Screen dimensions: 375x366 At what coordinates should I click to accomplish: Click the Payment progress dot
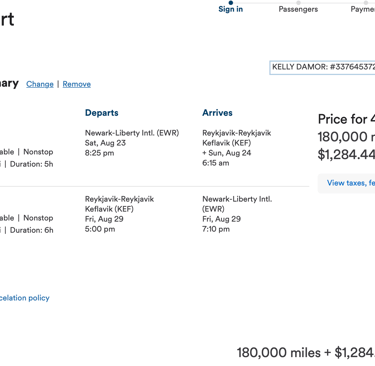tap(366, 3)
